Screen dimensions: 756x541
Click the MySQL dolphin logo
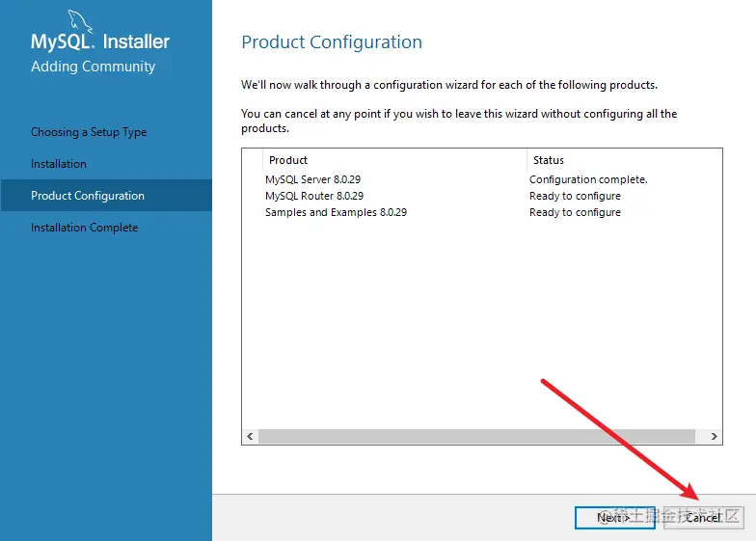click(x=79, y=21)
